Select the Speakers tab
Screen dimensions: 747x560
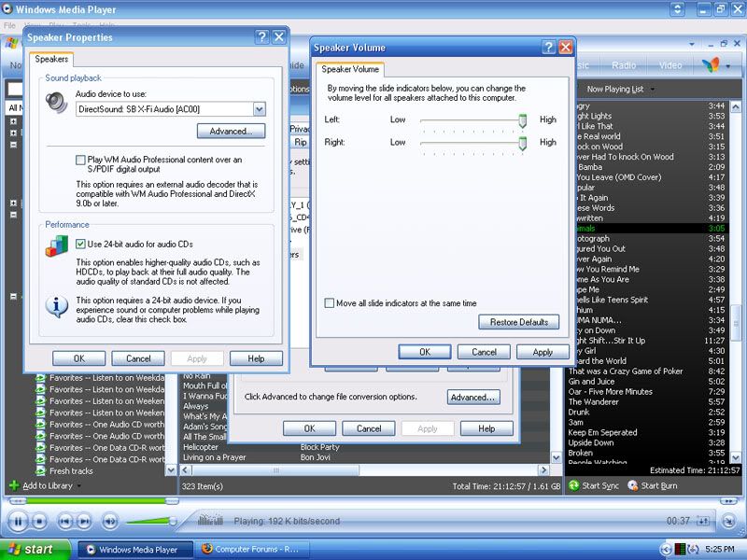[51, 59]
